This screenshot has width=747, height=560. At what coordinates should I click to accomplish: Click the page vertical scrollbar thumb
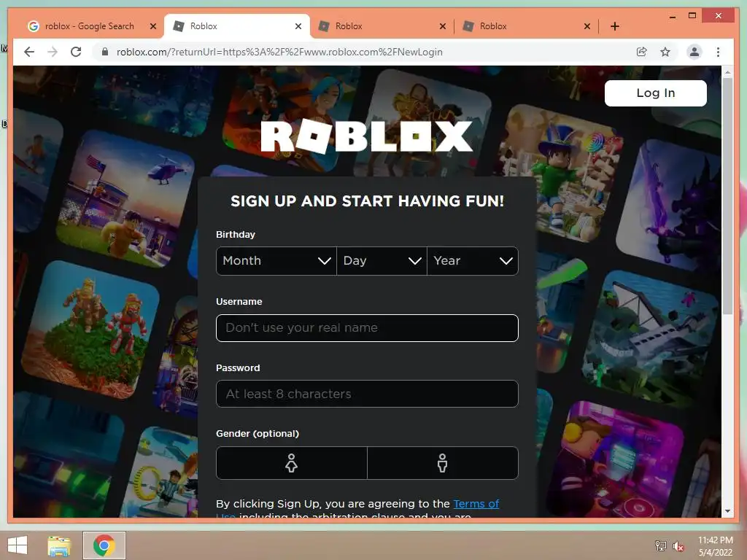727,195
